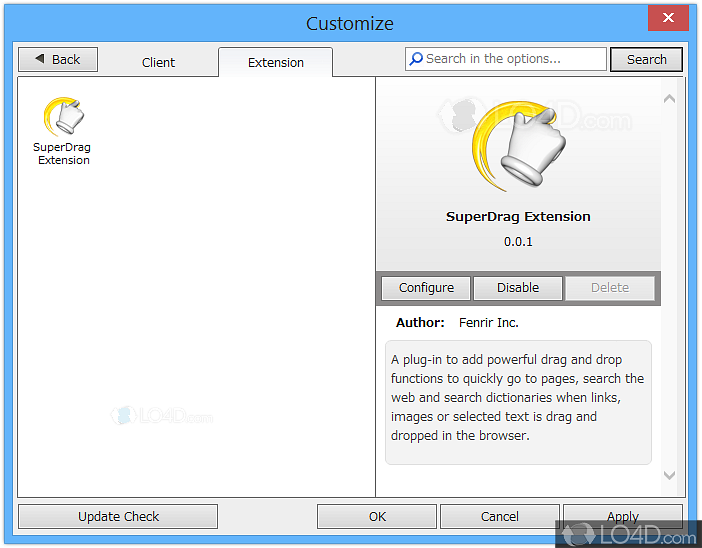Run Update Check
The image size is (702, 548).
[x=118, y=517]
